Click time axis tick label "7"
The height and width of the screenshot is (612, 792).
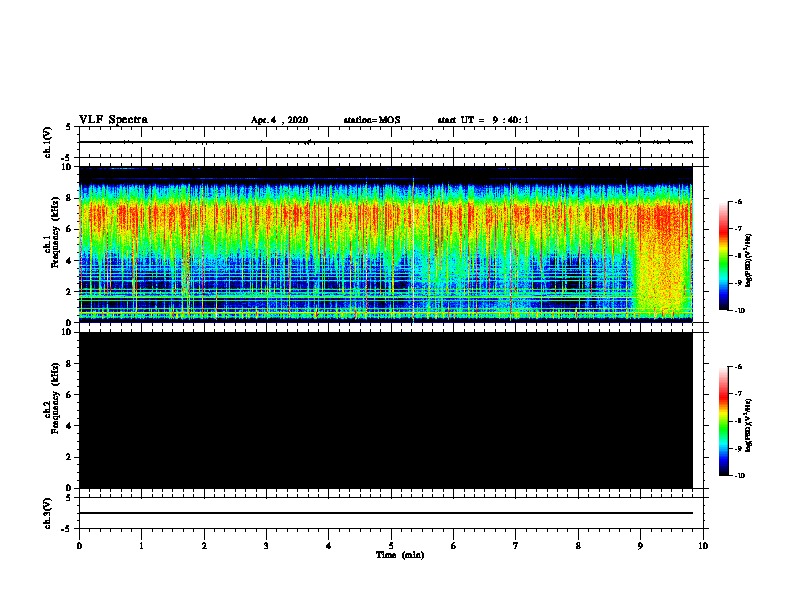[516, 546]
